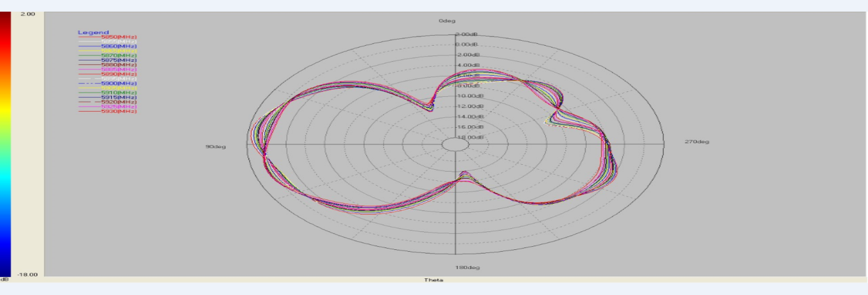
Task: Click the 2.00 color scale maximum label
Action: tap(28, 14)
